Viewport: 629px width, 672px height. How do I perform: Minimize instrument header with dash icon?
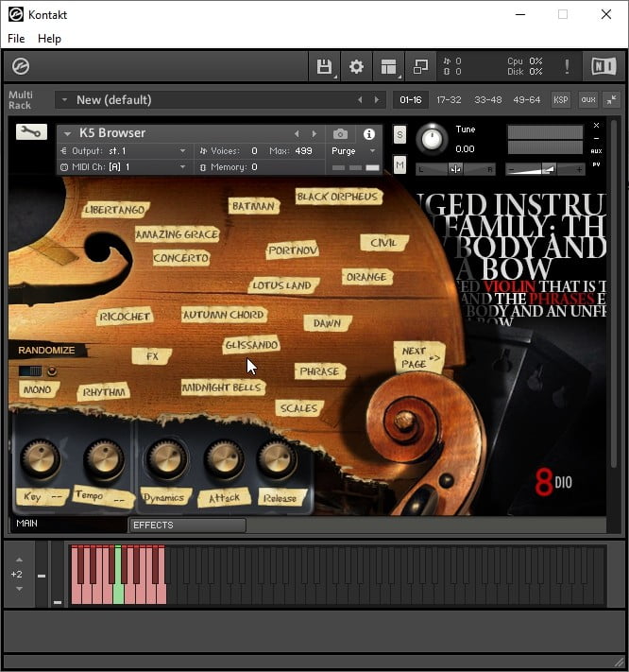597,138
